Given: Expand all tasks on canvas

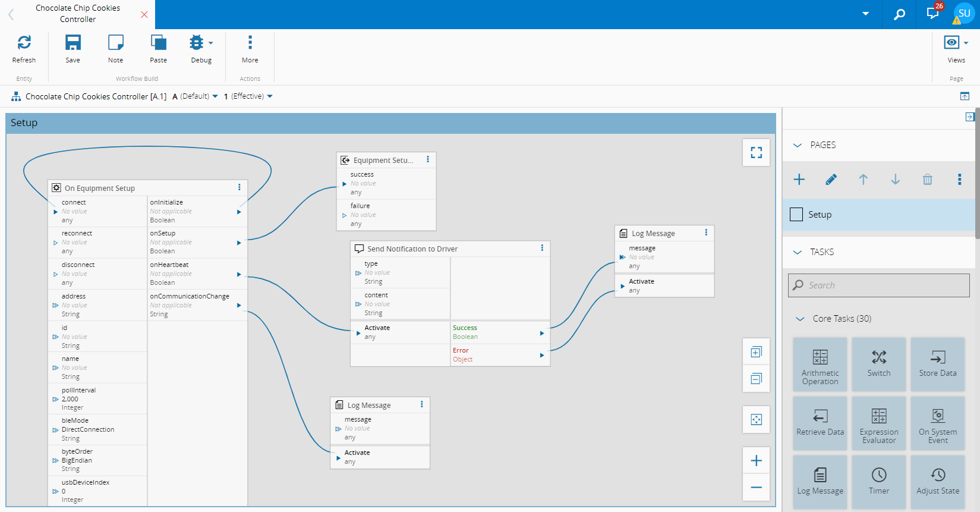Looking at the screenshot, I should (x=756, y=352).
